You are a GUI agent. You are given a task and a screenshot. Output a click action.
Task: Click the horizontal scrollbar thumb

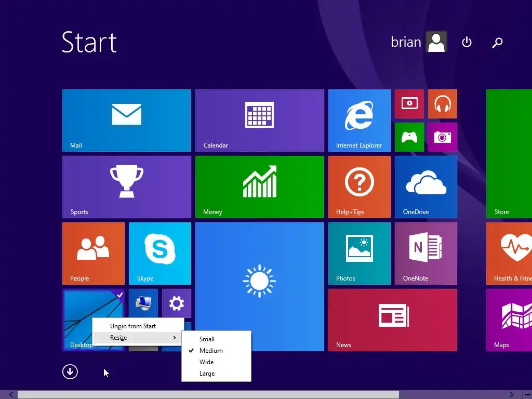click(208, 395)
